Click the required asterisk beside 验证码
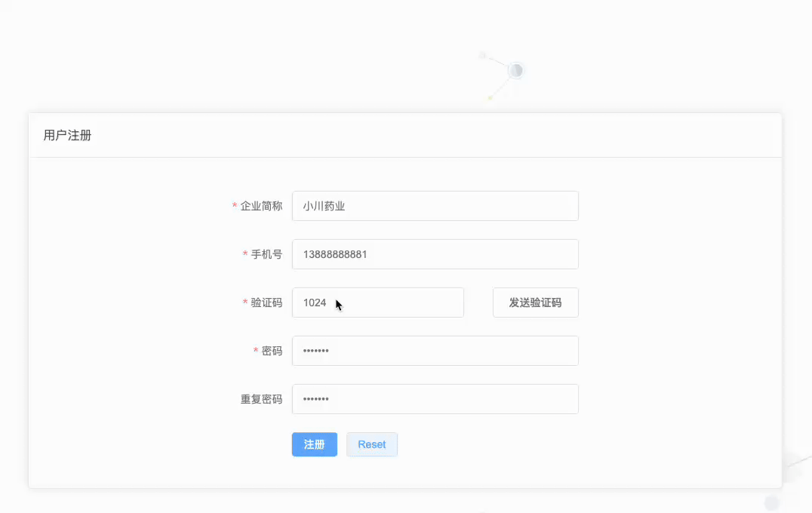 245,303
